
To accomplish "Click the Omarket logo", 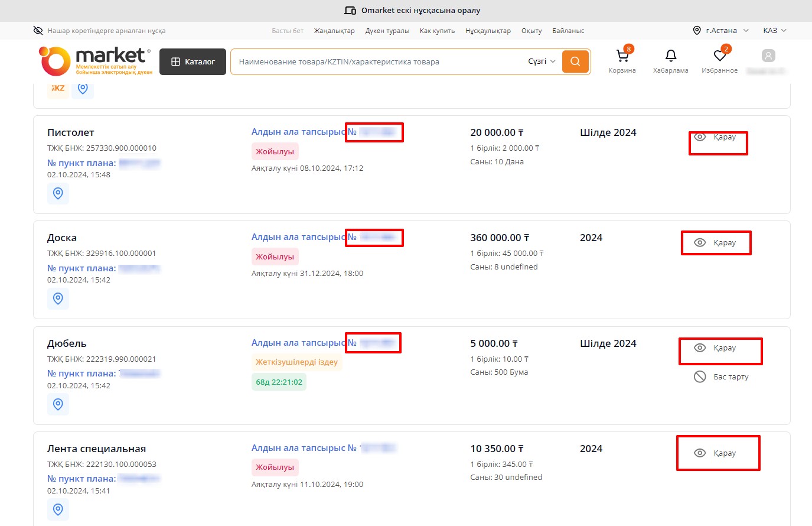I will [96, 61].
